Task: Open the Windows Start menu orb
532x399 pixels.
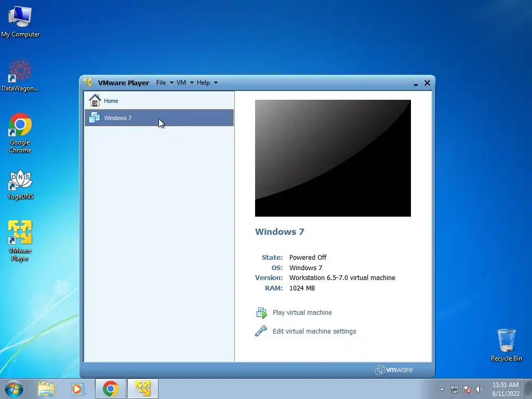Action: [x=14, y=389]
